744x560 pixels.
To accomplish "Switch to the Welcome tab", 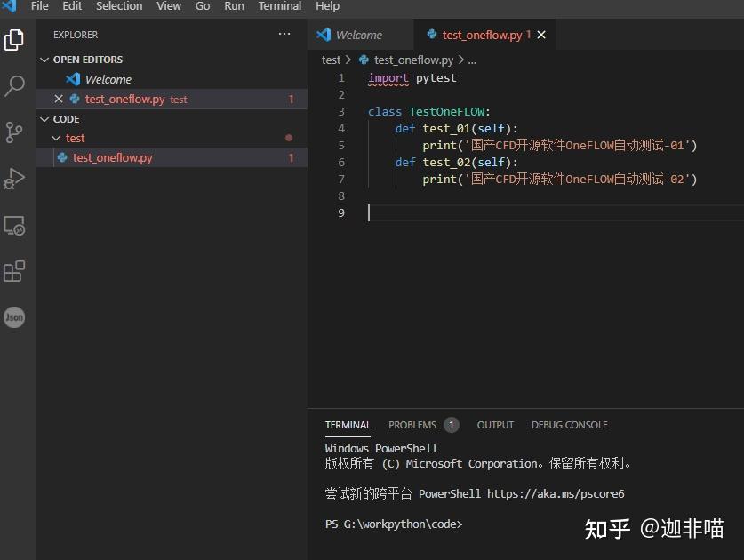I will tap(360, 34).
